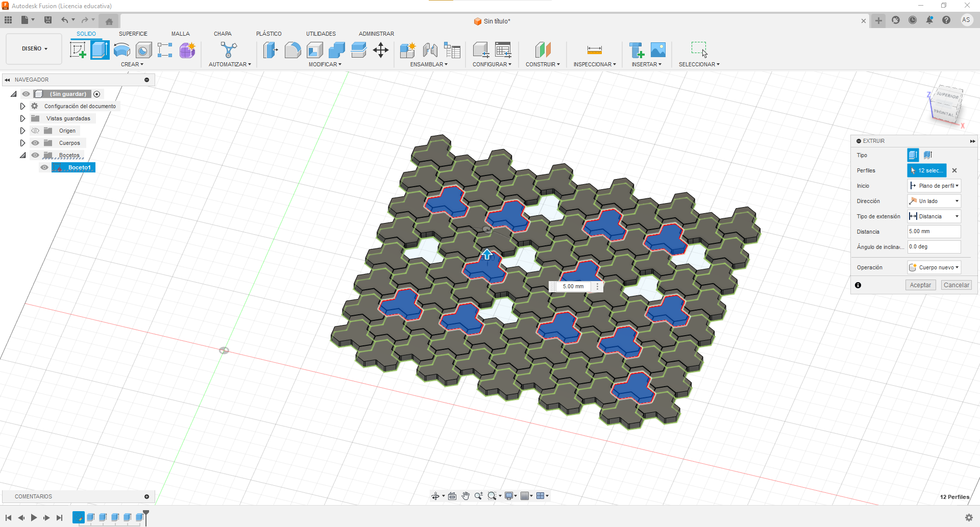Open the job status clock icon

(913, 20)
